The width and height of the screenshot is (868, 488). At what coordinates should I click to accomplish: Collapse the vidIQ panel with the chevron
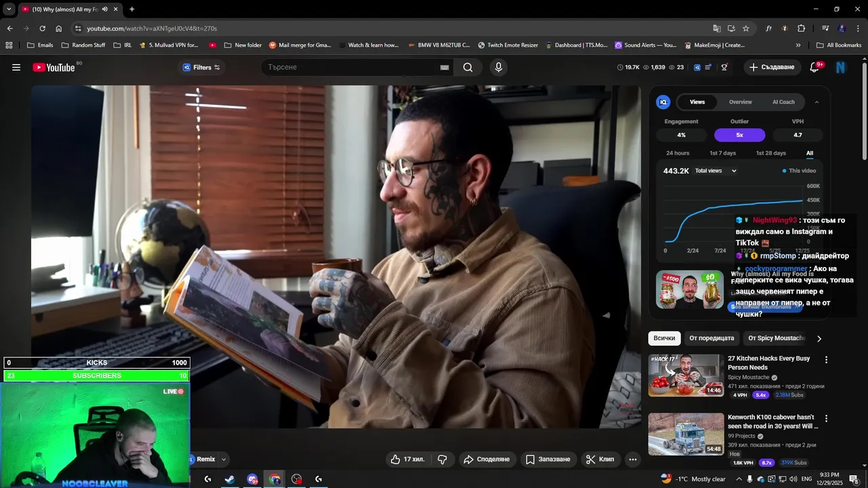pos(816,102)
